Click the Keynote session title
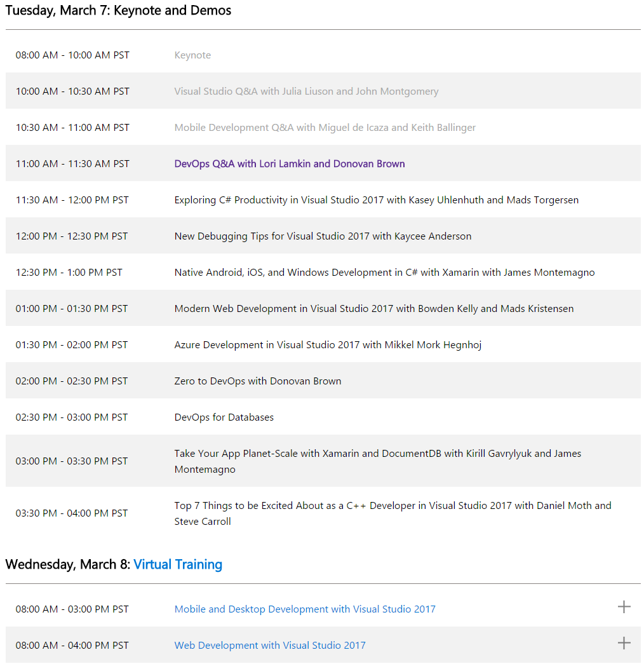This screenshot has height=671, width=644. pos(192,55)
